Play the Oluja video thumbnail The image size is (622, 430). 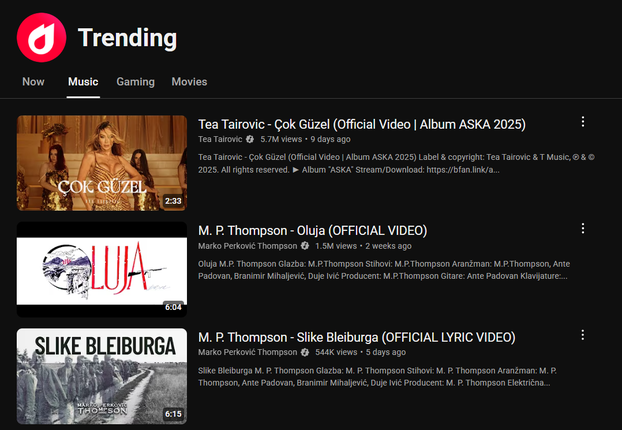[102, 270]
